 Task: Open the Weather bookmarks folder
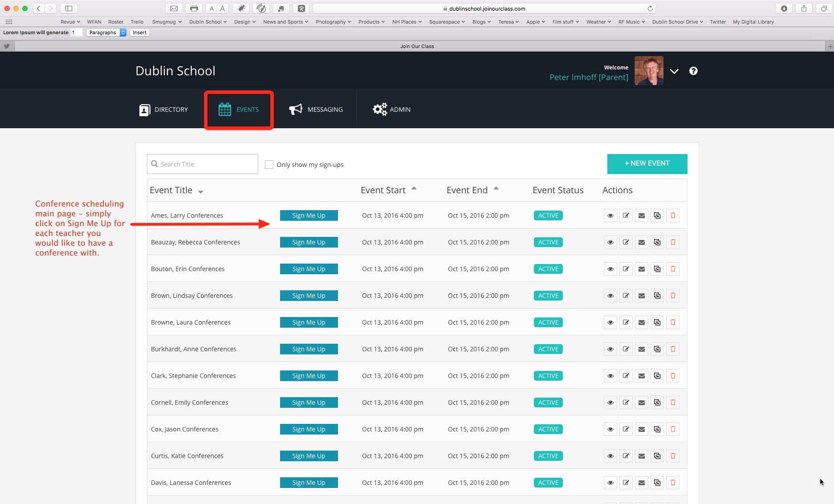point(598,22)
